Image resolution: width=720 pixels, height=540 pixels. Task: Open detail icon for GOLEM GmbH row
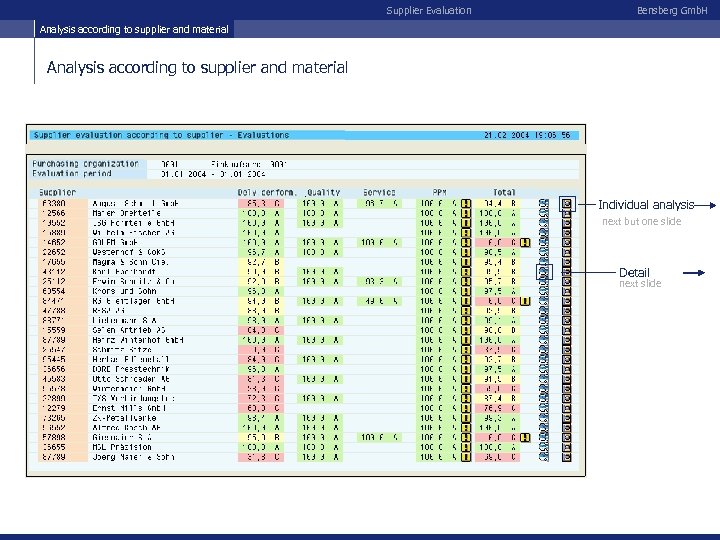(544, 242)
